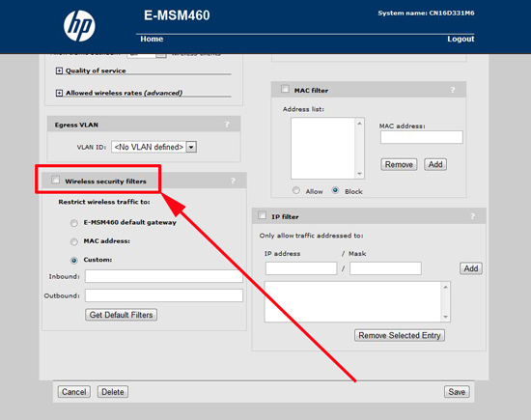Open help for Wireless security filters

coord(233,181)
